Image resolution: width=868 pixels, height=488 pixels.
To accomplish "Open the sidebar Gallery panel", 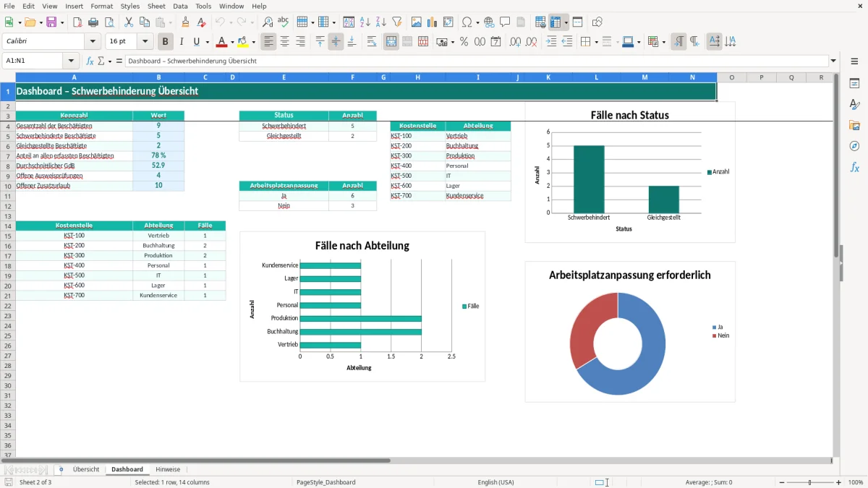I will pyautogui.click(x=854, y=125).
